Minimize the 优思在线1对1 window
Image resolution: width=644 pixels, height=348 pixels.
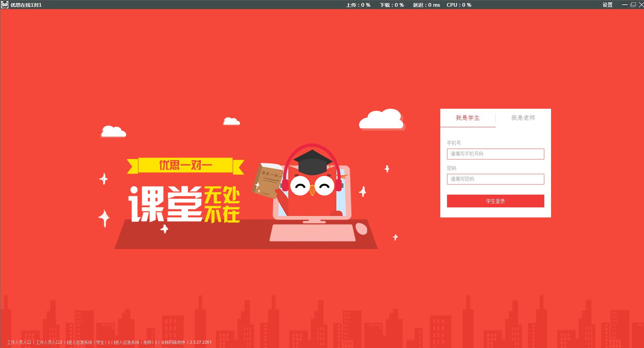(625, 5)
